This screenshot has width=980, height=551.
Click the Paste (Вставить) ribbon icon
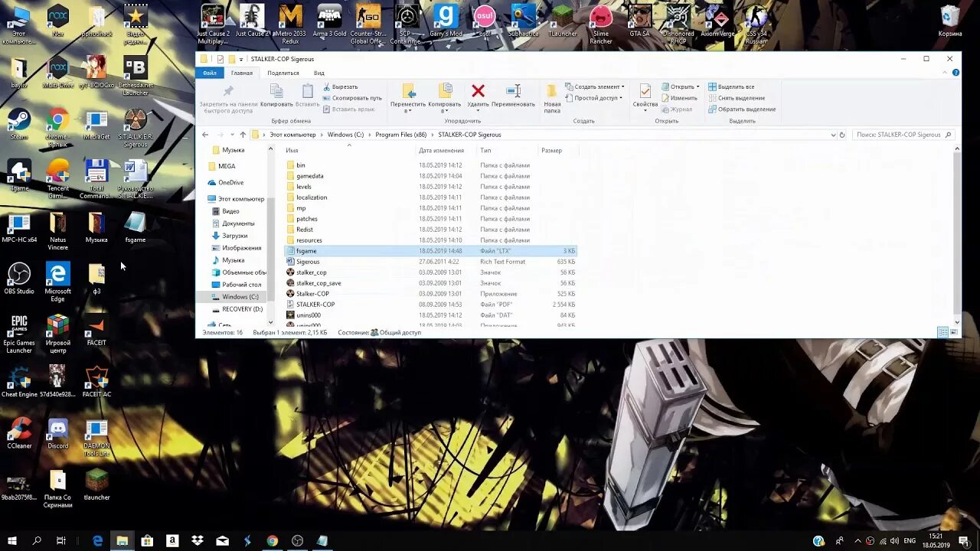(x=307, y=91)
